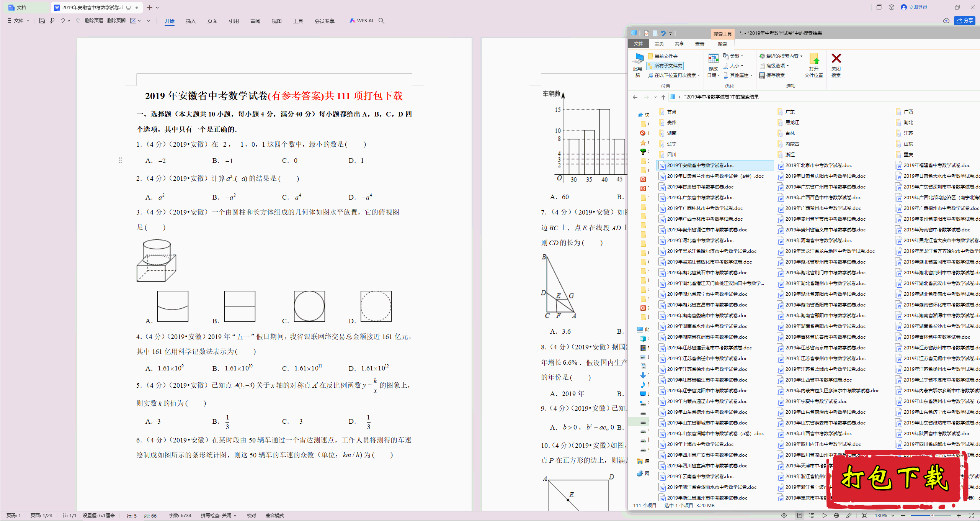This screenshot has height=521, width=980.
Task: Click Open file location icon
Action: click(x=814, y=65)
